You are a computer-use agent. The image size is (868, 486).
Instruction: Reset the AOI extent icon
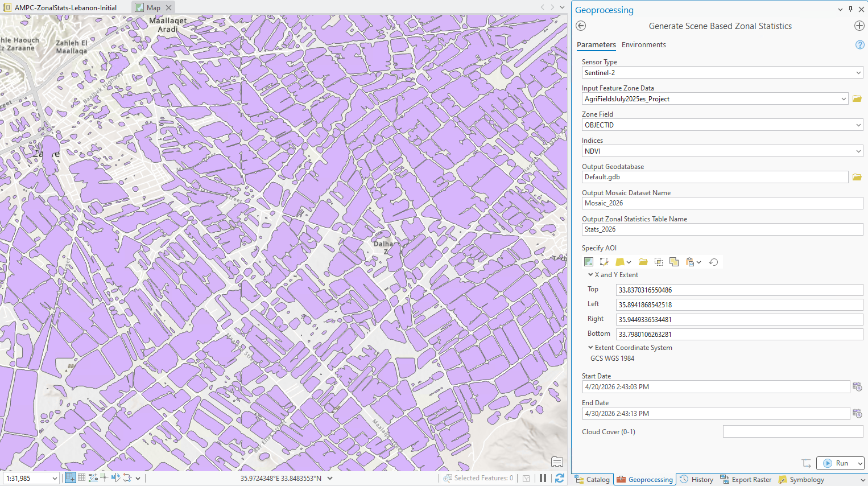713,262
